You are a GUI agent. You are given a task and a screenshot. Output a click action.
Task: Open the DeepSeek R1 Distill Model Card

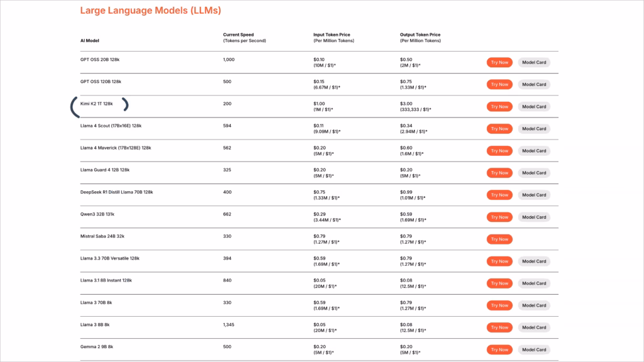point(534,195)
